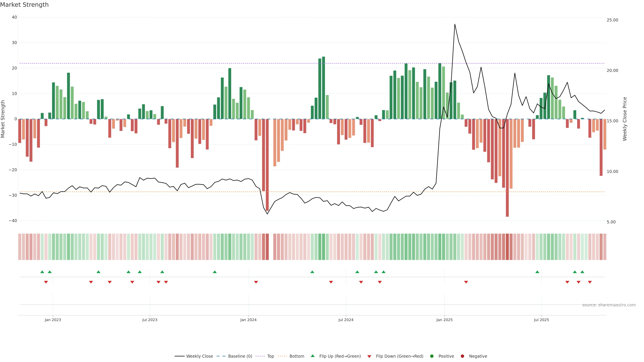Click flip-down marker right after Jan 2024

tap(256, 282)
